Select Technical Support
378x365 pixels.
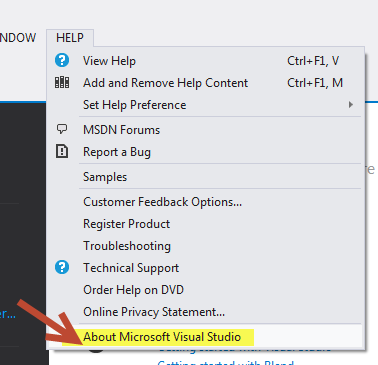(x=206, y=268)
